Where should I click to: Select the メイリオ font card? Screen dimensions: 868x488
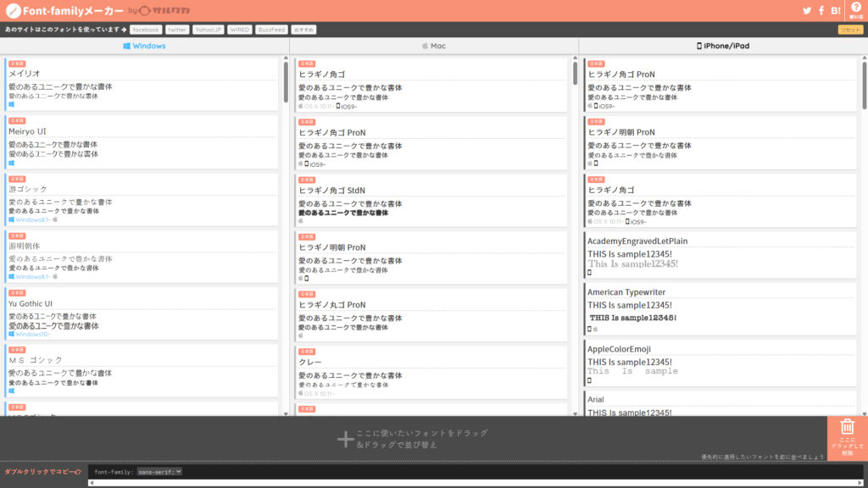pyautogui.click(x=142, y=84)
